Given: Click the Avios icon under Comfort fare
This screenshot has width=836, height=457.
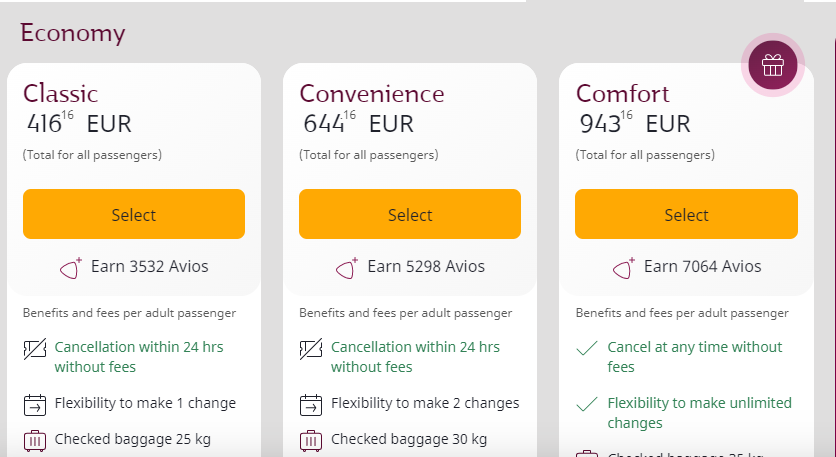Looking at the screenshot, I should click(x=624, y=268).
